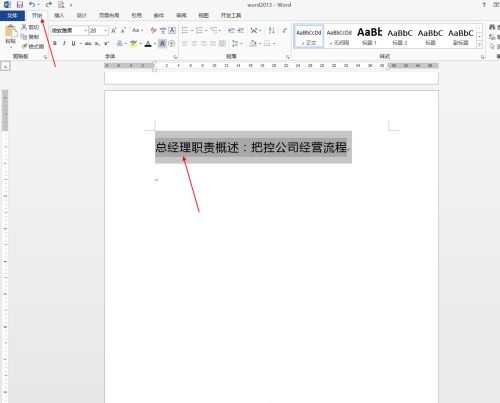Switch to the Insert tab
This screenshot has width=500, height=403.
[59, 15]
